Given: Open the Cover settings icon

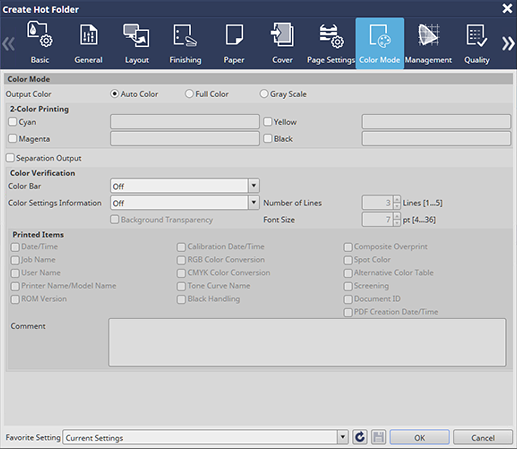Looking at the screenshot, I should [282, 35].
